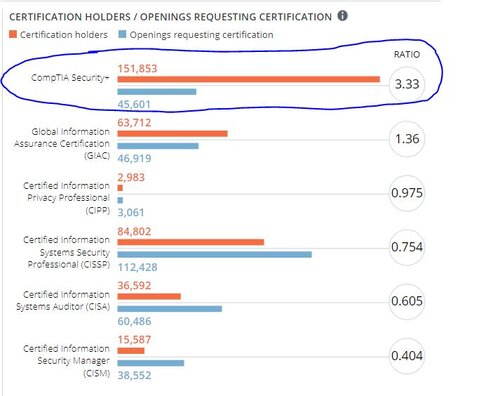500x396 pixels.
Task: Click the orange CompTIA Security+ holders bar
Action: (x=249, y=79)
